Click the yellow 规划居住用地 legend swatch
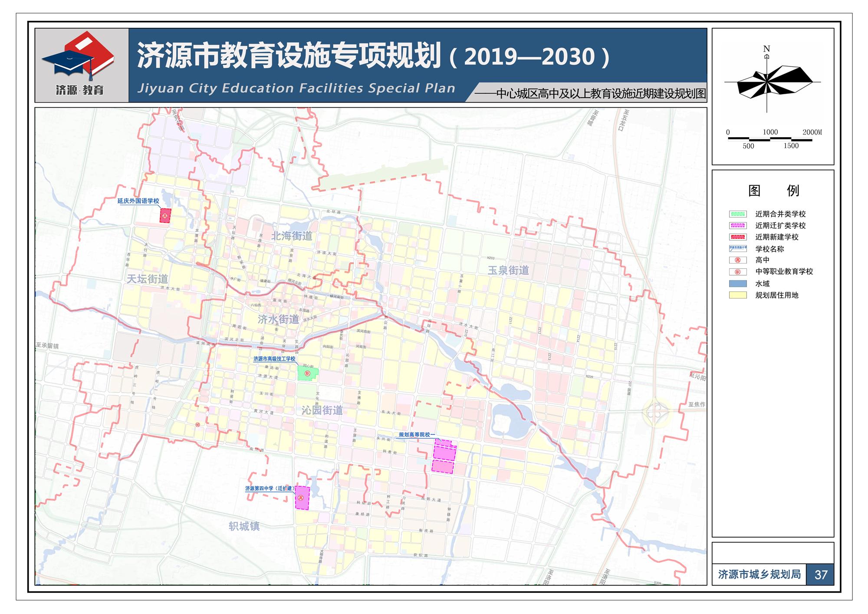The image size is (868, 614). (738, 295)
